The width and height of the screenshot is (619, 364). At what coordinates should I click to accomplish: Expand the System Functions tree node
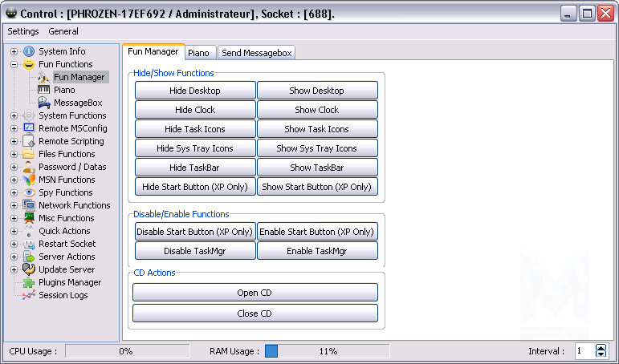tap(14, 115)
